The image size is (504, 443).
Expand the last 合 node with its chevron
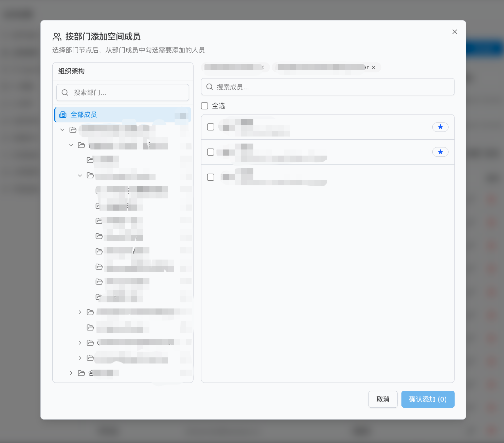71,373
